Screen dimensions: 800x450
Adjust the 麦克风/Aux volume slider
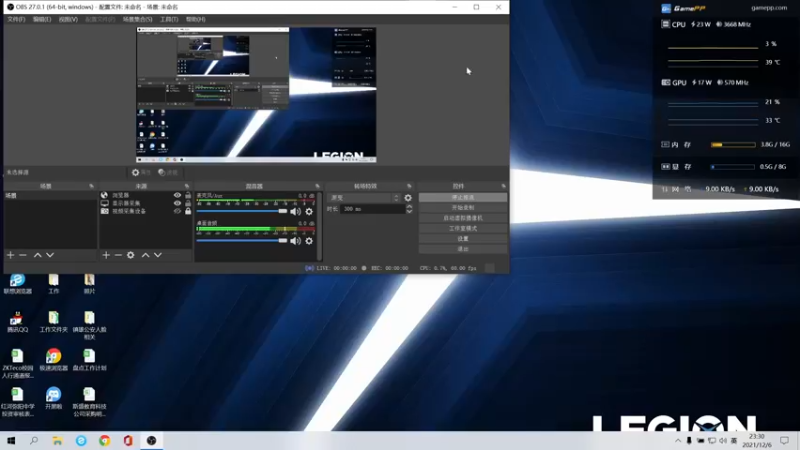coord(241,211)
